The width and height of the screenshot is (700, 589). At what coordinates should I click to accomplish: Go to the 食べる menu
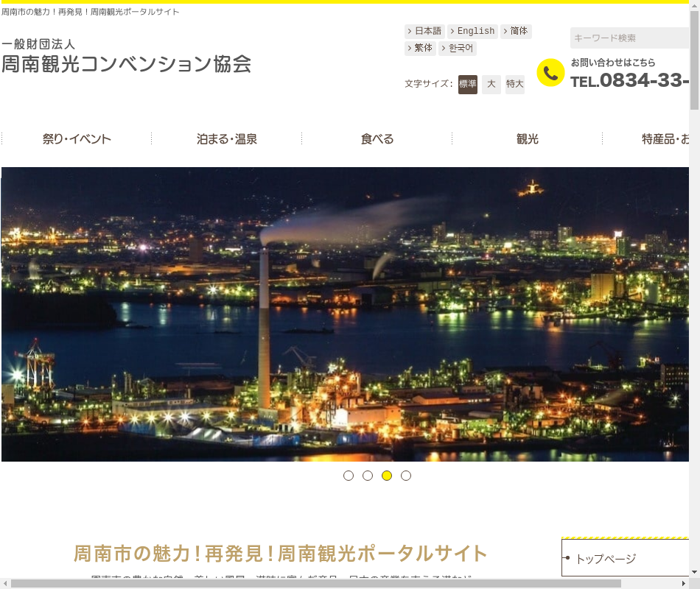tap(377, 138)
